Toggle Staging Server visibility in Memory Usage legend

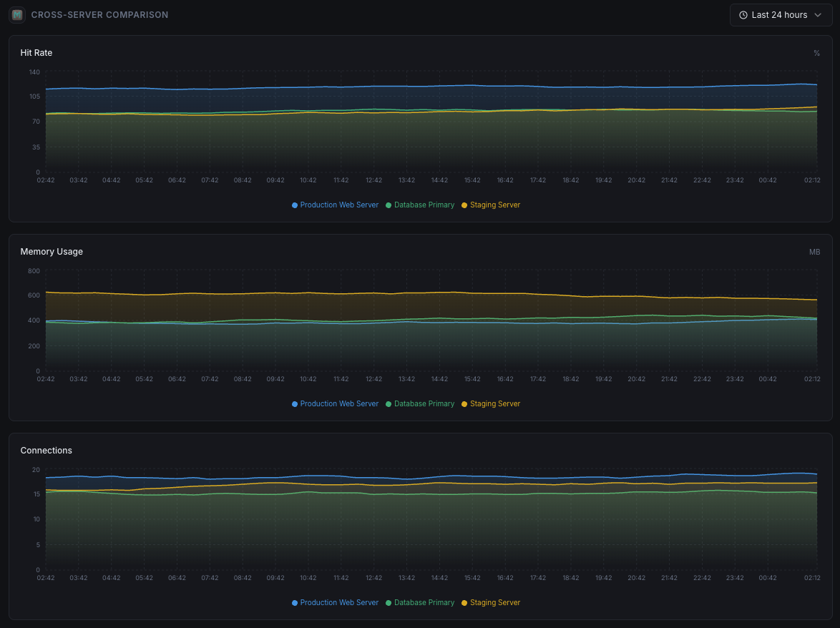point(496,403)
